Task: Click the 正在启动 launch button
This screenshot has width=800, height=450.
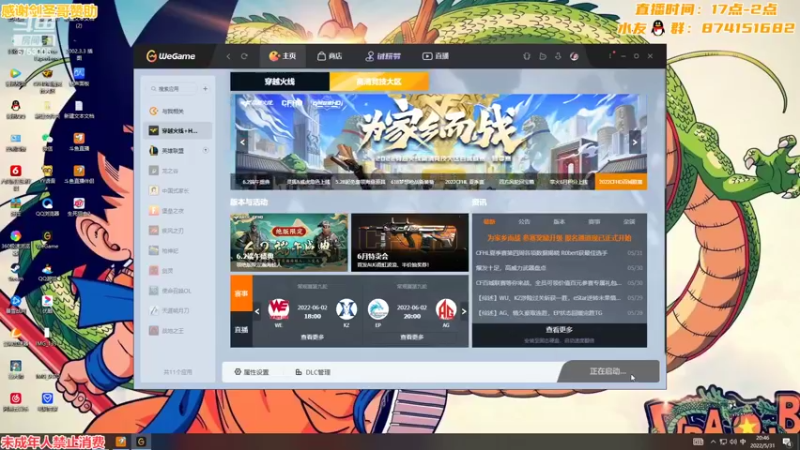Action: (608, 371)
